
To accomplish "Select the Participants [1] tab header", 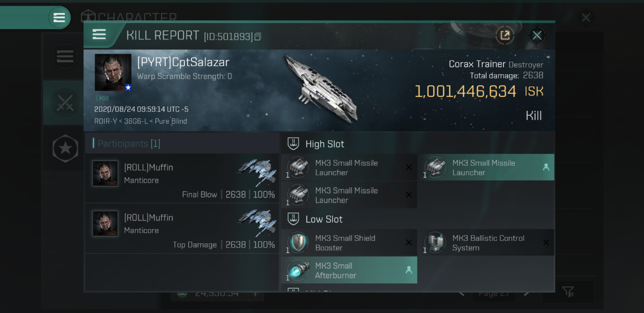I will click(x=129, y=143).
